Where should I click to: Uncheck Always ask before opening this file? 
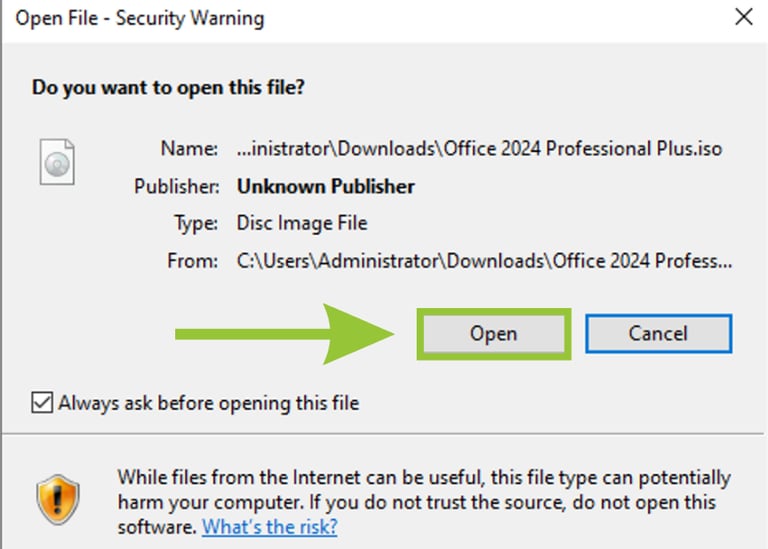point(42,403)
